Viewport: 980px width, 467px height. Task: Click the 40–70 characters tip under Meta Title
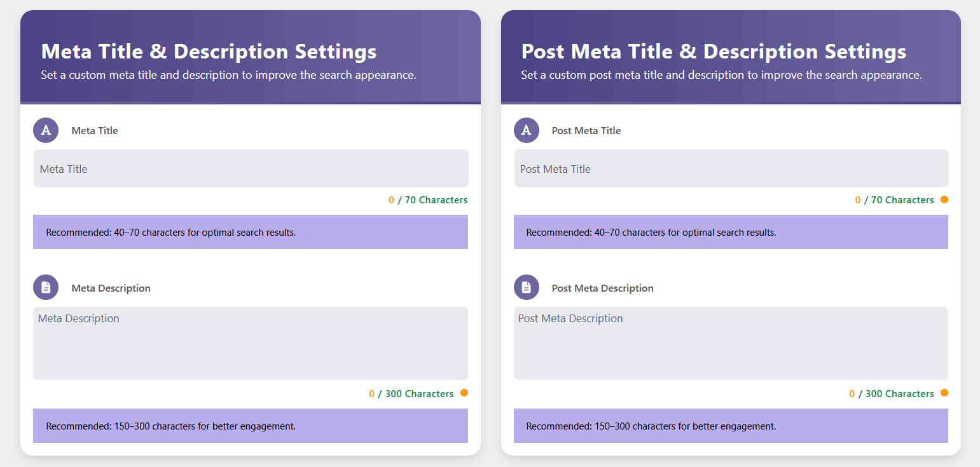click(x=171, y=233)
